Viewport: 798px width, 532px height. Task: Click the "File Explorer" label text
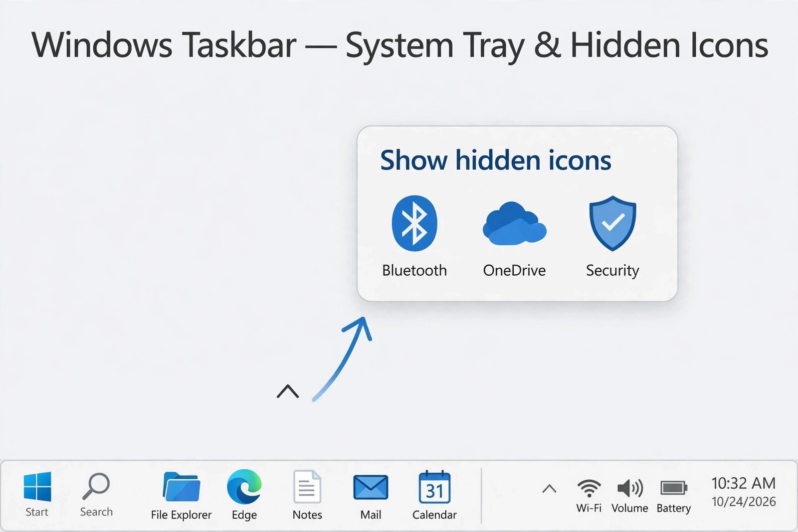pyautogui.click(x=182, y=515)
